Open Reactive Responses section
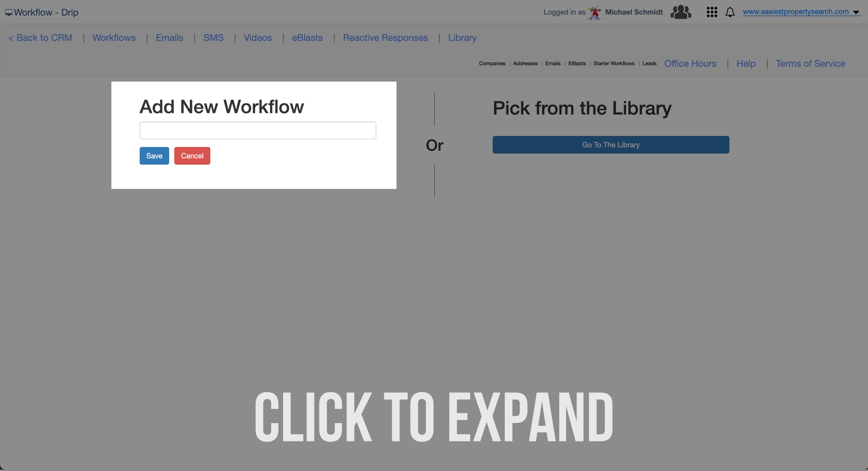Image resolution: width=868 pixels, height=471 pixels. click(385, 38)
